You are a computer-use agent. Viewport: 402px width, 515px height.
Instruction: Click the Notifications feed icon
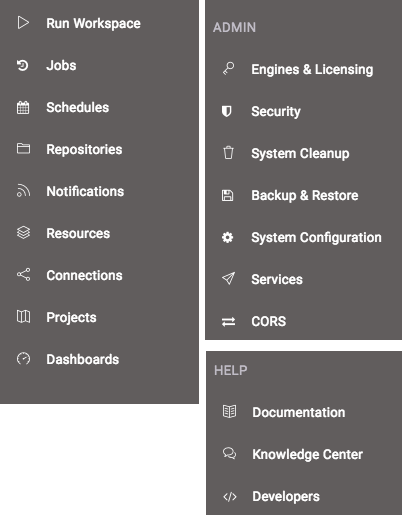[23, 191]
